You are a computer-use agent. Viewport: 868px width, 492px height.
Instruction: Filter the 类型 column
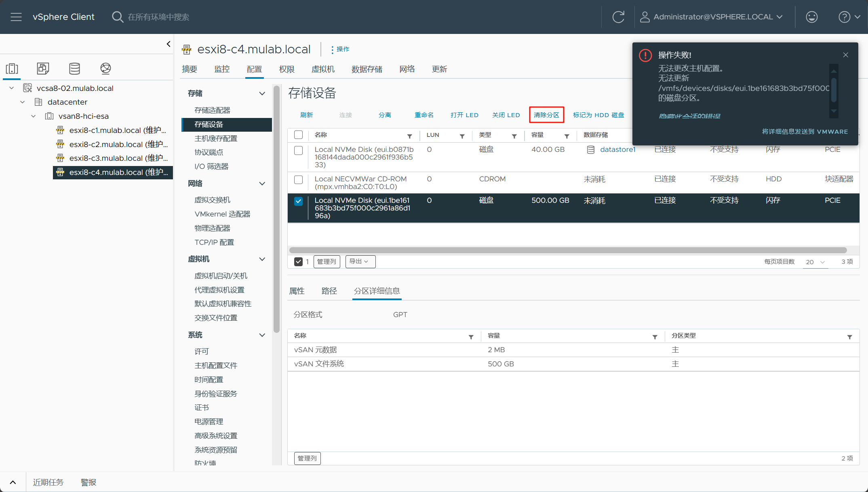coord(514,136)
